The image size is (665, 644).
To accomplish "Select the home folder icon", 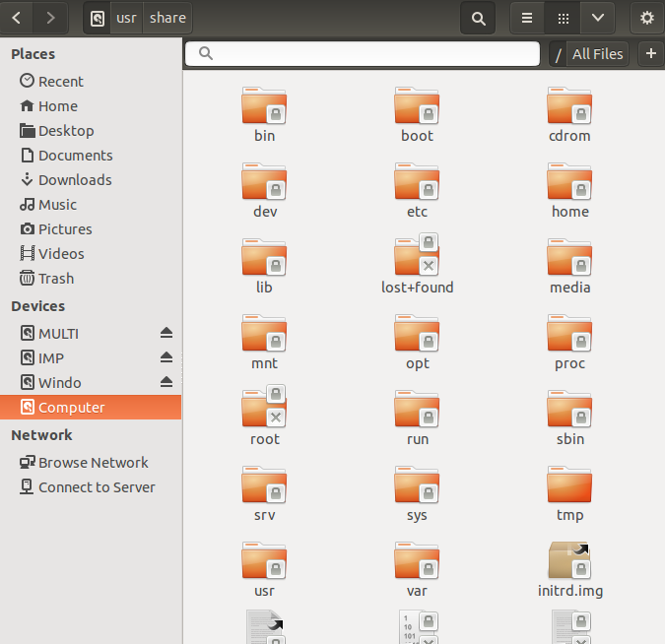I will 569,182.
